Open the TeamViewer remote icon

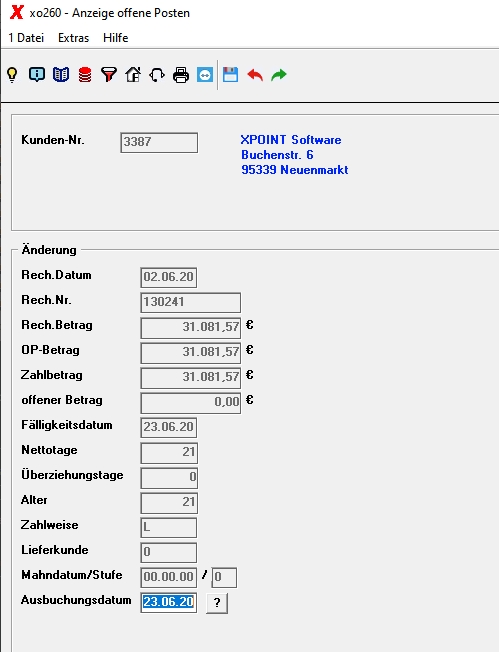[205, 75]
